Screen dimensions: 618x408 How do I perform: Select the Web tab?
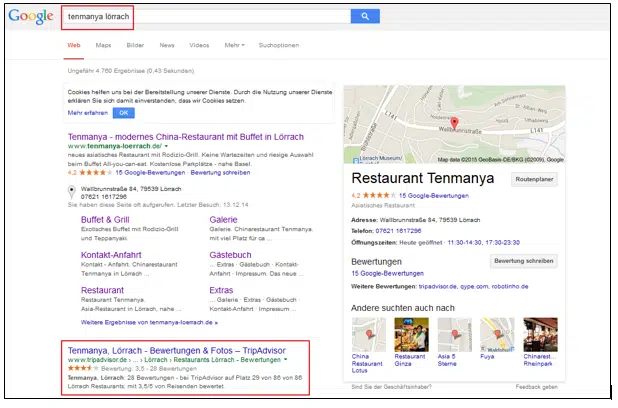74,45
